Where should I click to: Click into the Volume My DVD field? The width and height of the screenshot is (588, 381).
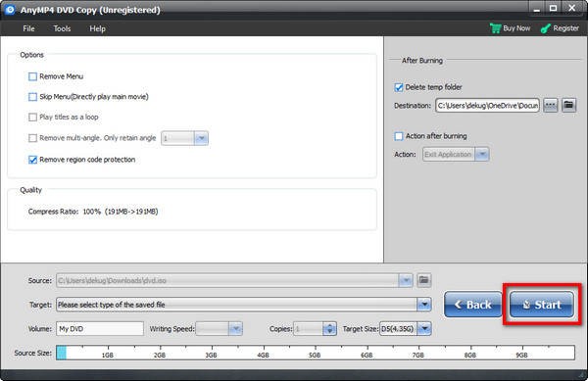(x=100, y=329)
